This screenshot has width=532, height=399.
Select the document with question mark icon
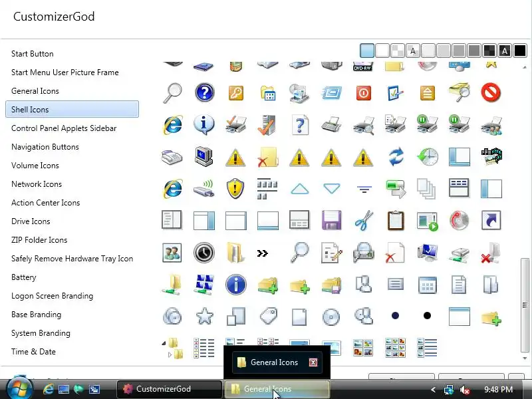point(300,124)
